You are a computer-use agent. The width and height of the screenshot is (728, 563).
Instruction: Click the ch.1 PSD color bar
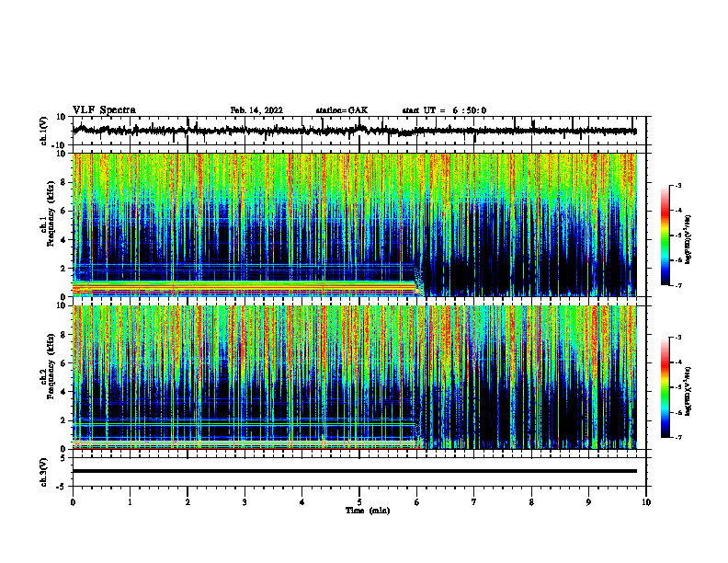point(665,236)
